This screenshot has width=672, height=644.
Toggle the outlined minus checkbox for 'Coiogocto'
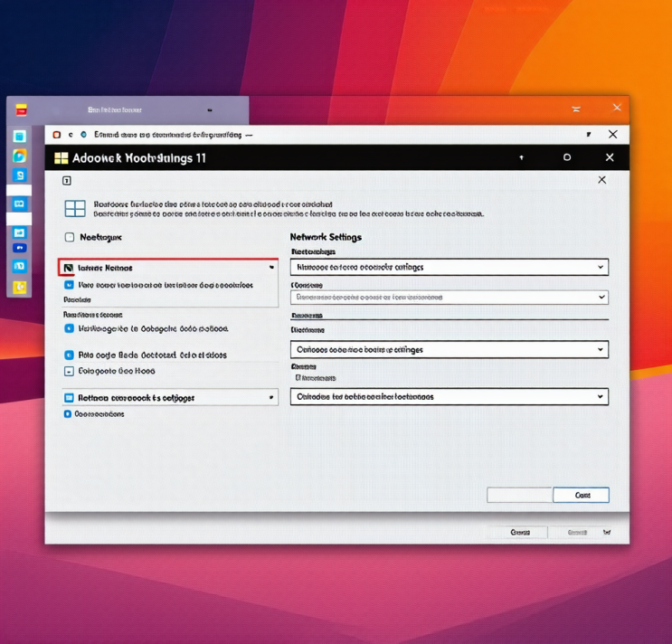(69, 371)
